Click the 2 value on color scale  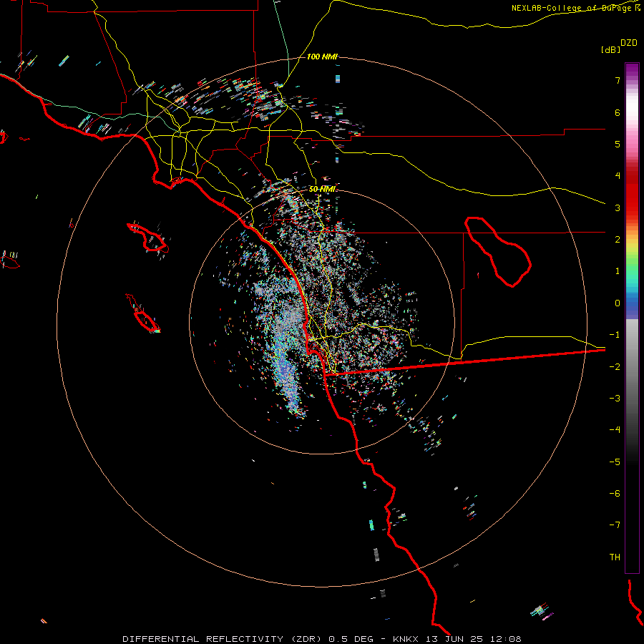tap(618, 240)
